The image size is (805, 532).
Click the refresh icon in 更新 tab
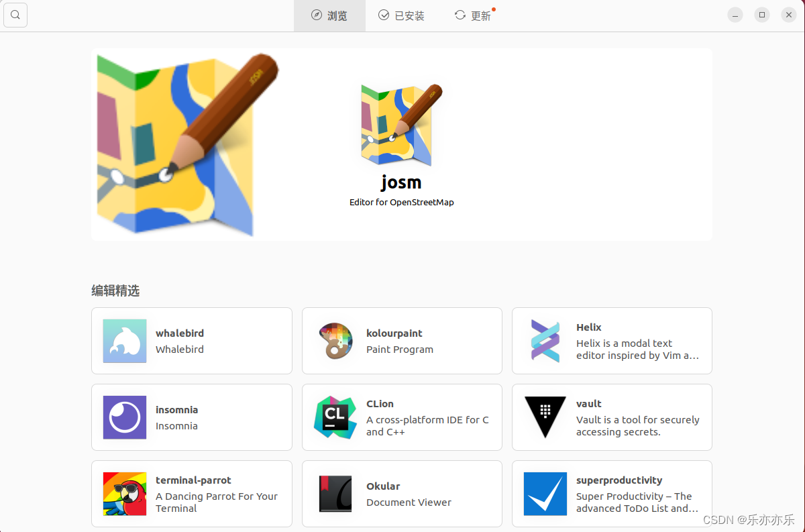[460, 15]
